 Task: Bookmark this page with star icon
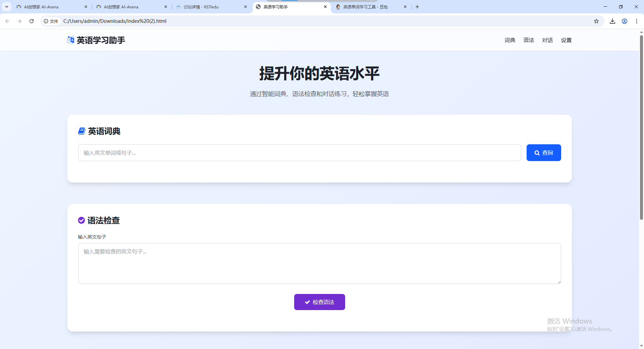(596, 21)
